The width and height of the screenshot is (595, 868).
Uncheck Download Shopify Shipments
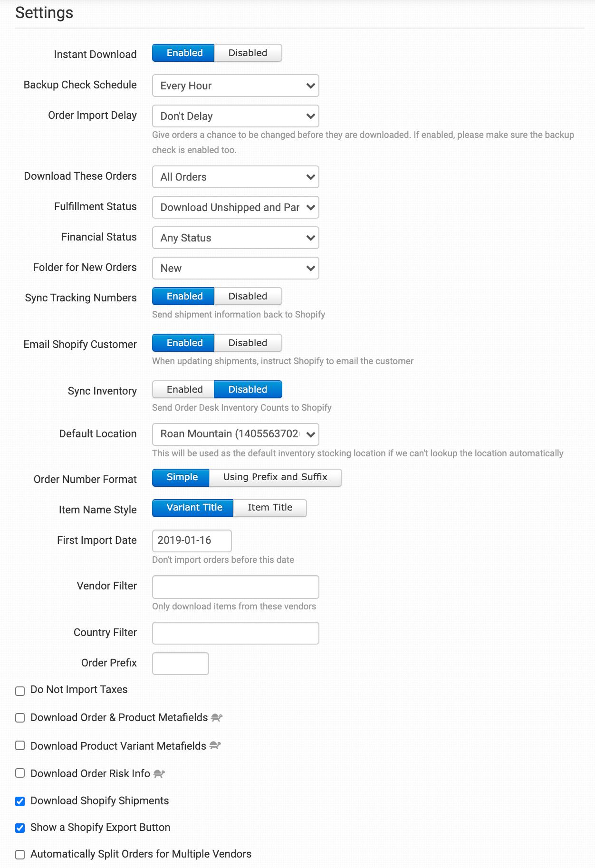20,801
